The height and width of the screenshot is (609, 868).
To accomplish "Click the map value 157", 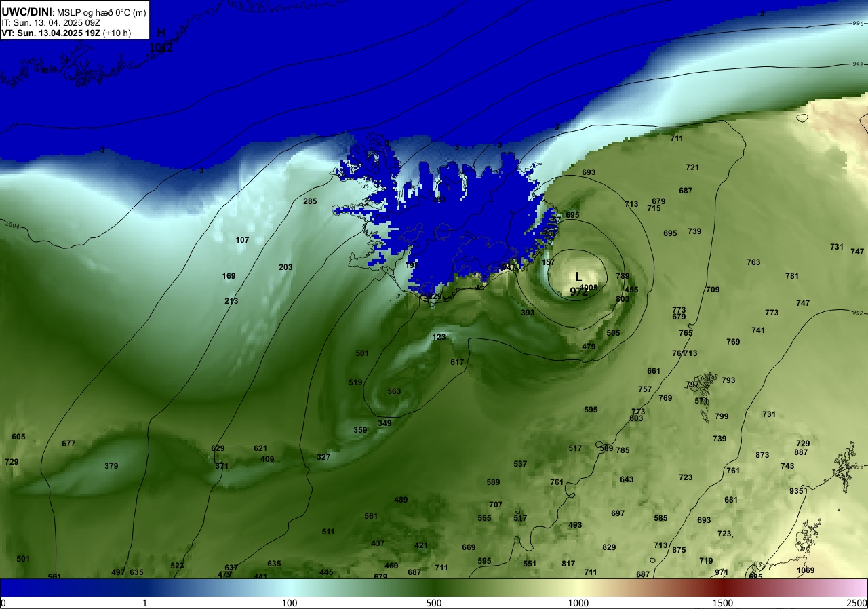I will (548, 262).
